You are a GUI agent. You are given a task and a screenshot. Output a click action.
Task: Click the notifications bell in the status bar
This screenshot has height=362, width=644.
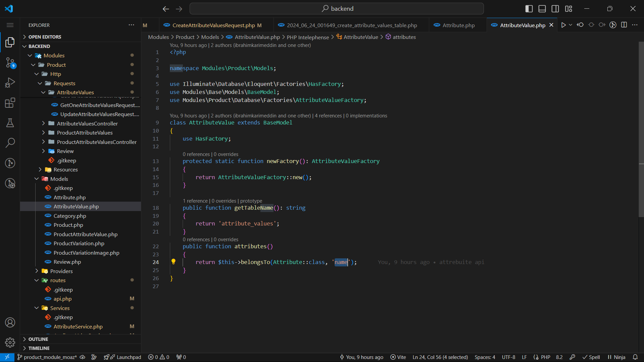[x=635, y=357]
